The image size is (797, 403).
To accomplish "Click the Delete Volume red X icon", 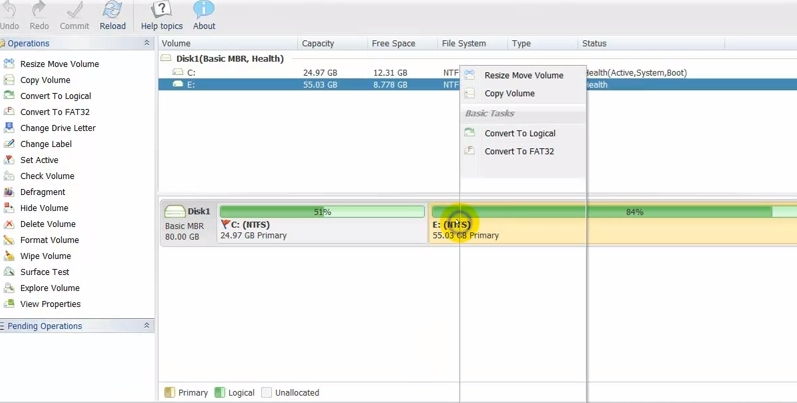I will point(9,224).
